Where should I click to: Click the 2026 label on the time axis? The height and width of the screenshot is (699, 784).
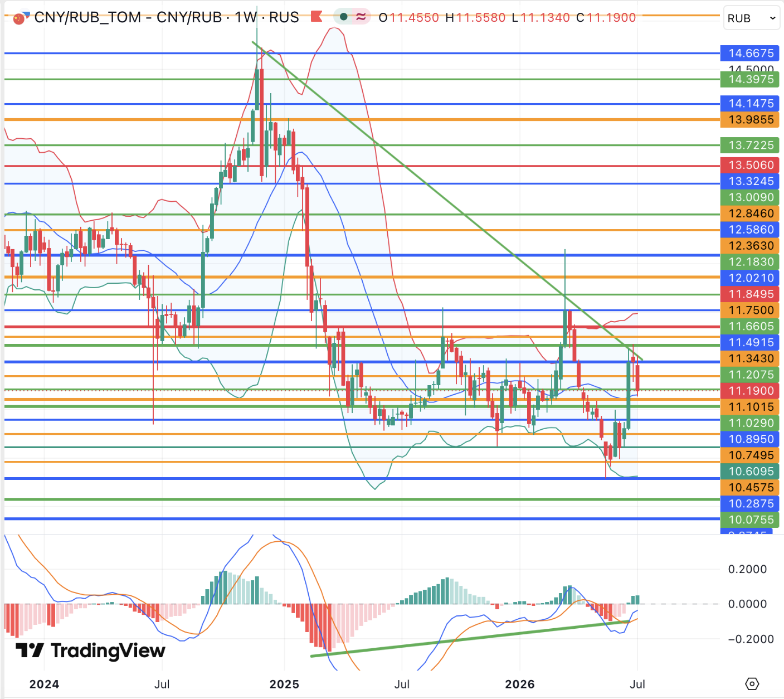tap(519, 684)
